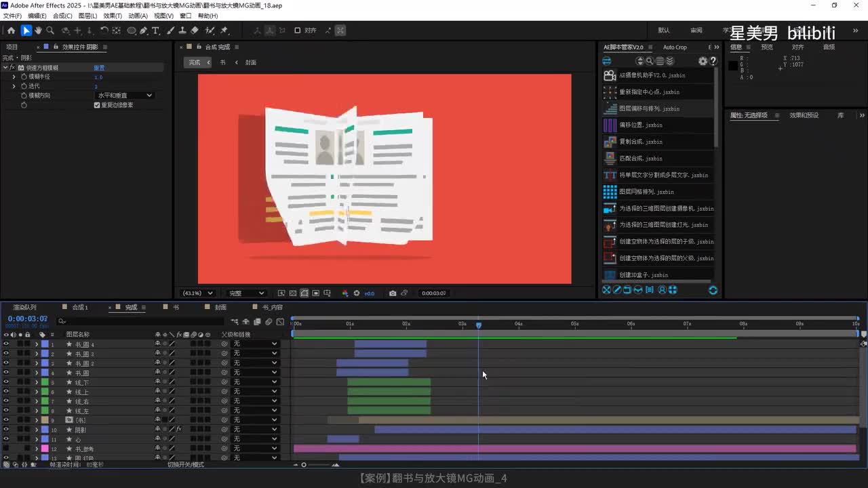Open the 效果(T) menu
Image resolution: width=868 pixels, height=488 pixels.
point(113,16)
